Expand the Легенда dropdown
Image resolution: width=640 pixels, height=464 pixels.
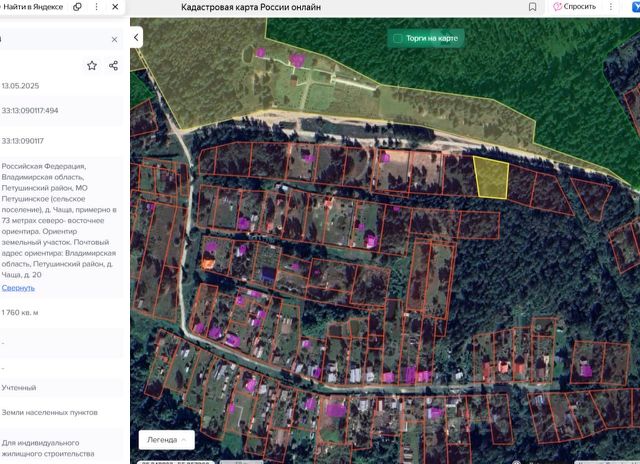click(167, 440)
